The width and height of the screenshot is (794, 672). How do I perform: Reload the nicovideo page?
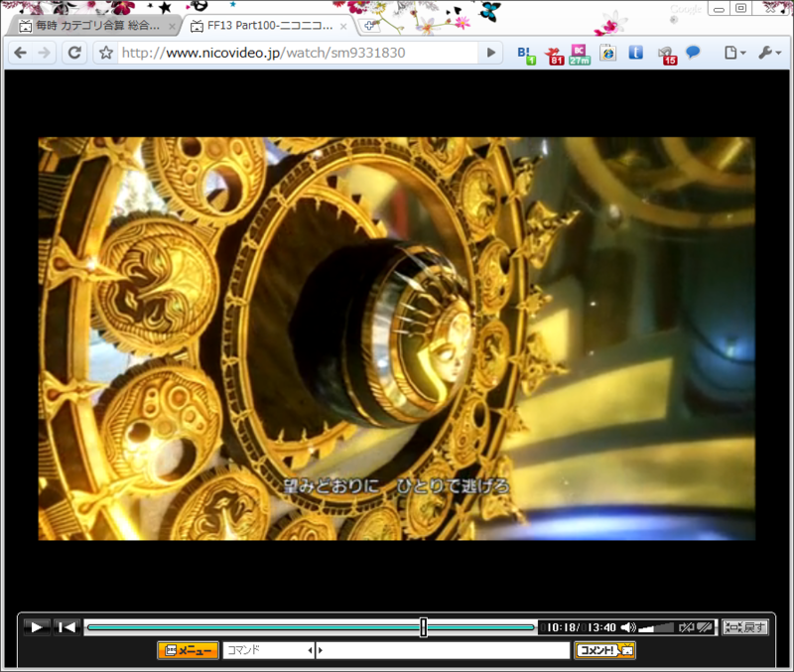point(74,53)
